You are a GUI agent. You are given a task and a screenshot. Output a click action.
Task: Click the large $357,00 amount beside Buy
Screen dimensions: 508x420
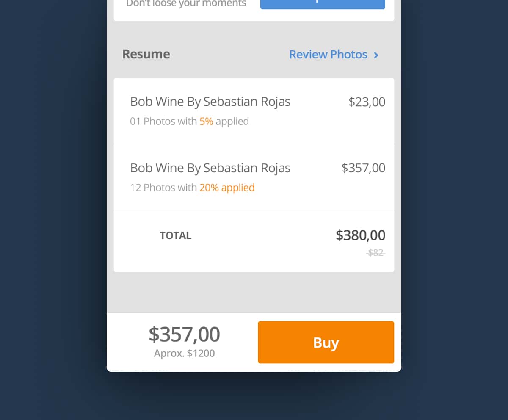[x=184, y=334]
